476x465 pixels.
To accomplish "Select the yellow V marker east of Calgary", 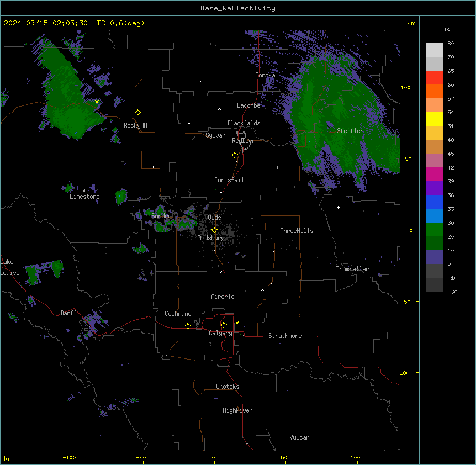I will [x=237, y=323].
